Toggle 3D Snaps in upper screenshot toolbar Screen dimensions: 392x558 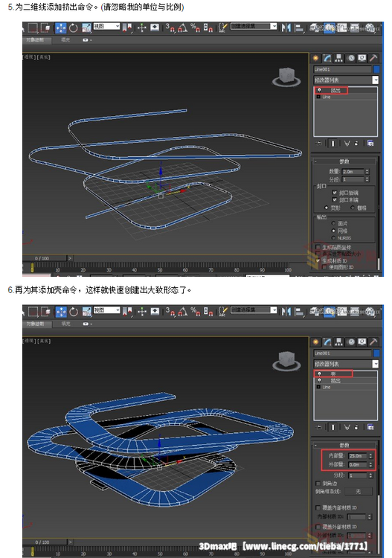click(170, 28)
